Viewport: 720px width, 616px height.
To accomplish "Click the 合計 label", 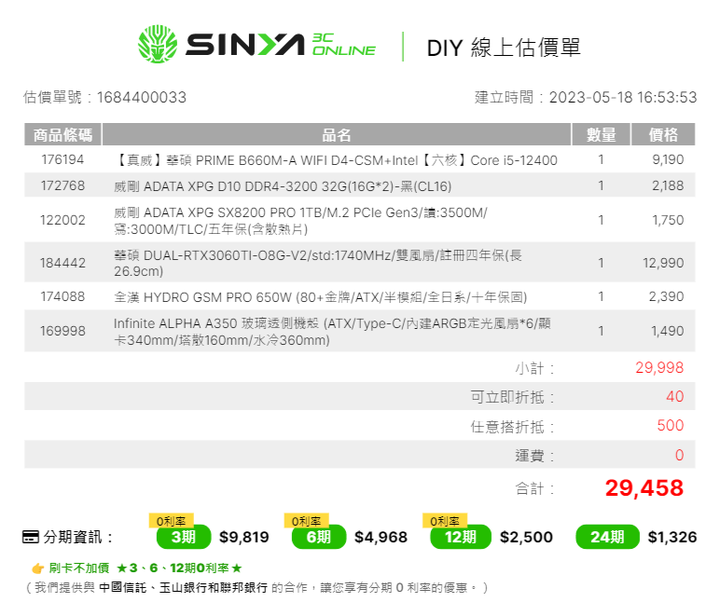I will tap(534, 489).
